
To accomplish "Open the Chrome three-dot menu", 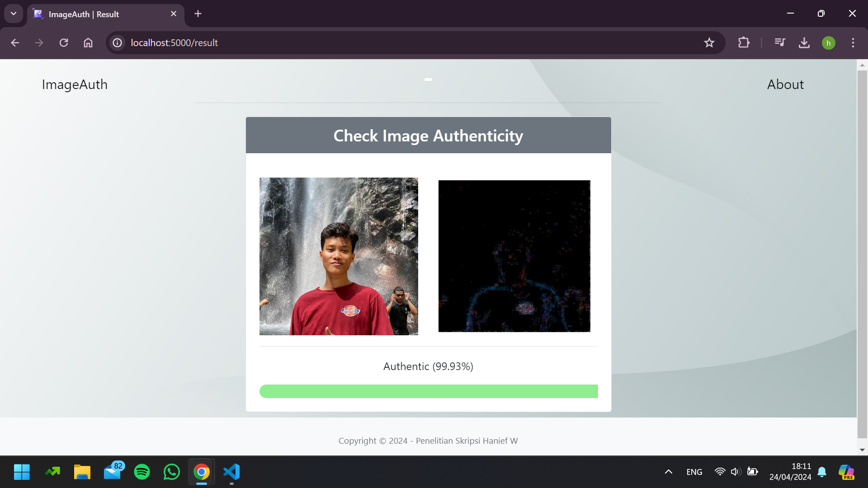I will 853,43.
